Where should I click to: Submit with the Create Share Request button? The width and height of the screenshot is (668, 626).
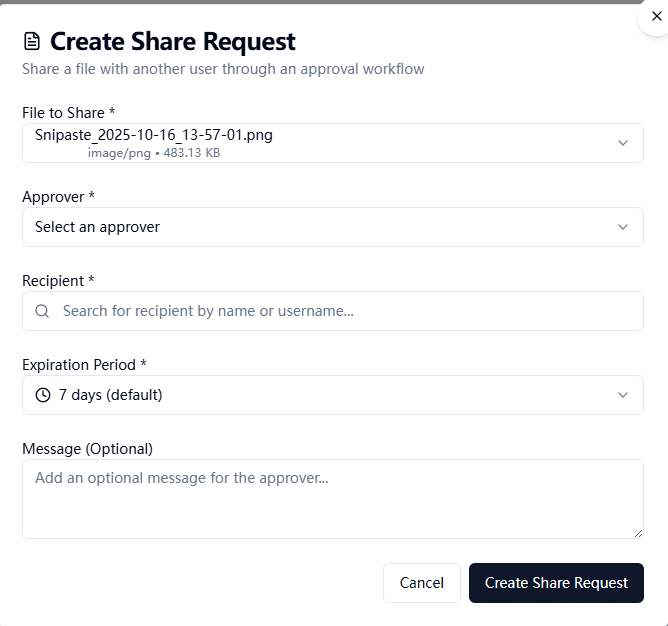(x=556, y=583)
